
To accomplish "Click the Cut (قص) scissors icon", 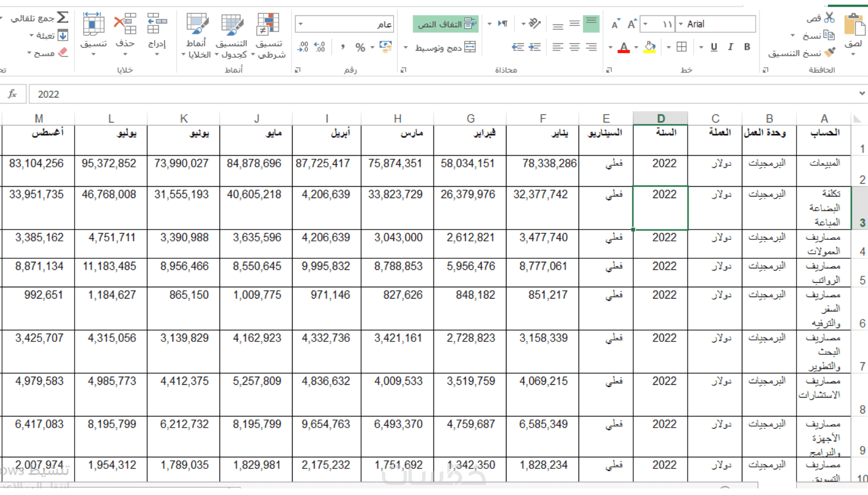I will [x=829, y=18].
